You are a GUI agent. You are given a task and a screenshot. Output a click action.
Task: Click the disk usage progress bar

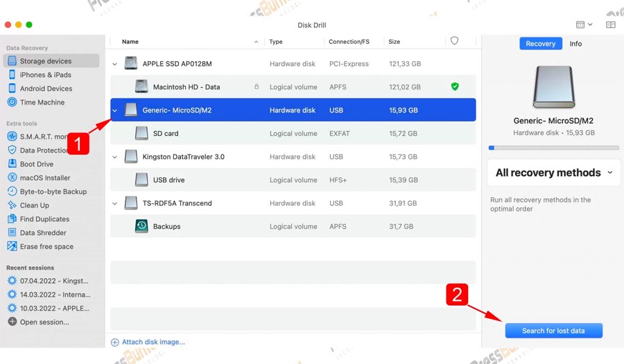pyautogui.click(x=553, y=148)
